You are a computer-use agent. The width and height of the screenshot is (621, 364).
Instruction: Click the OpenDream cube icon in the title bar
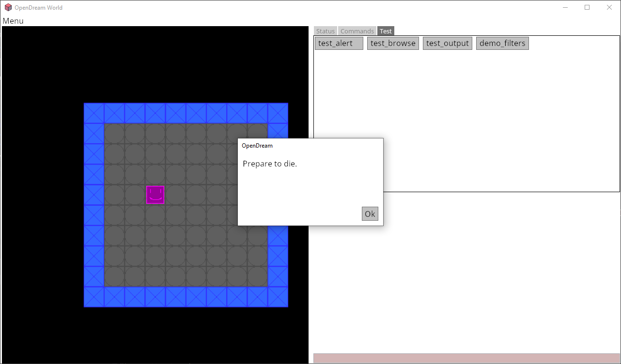(8, 7)
